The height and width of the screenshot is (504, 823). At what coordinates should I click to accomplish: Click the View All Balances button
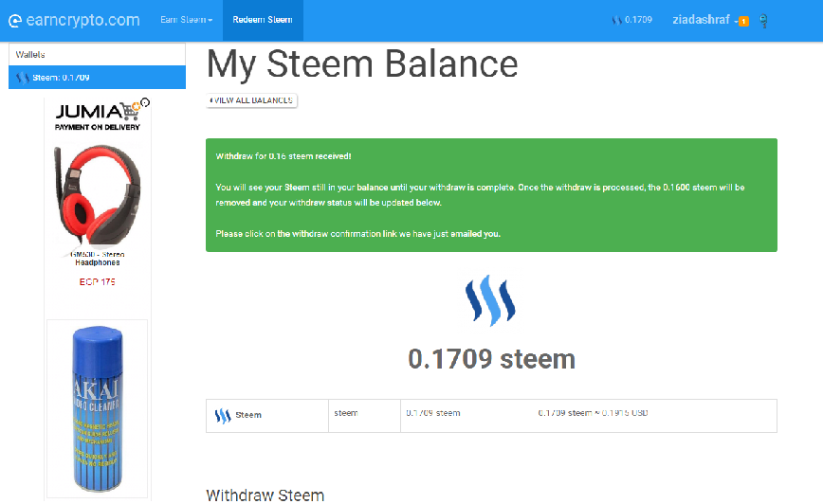tap(252, 100)
